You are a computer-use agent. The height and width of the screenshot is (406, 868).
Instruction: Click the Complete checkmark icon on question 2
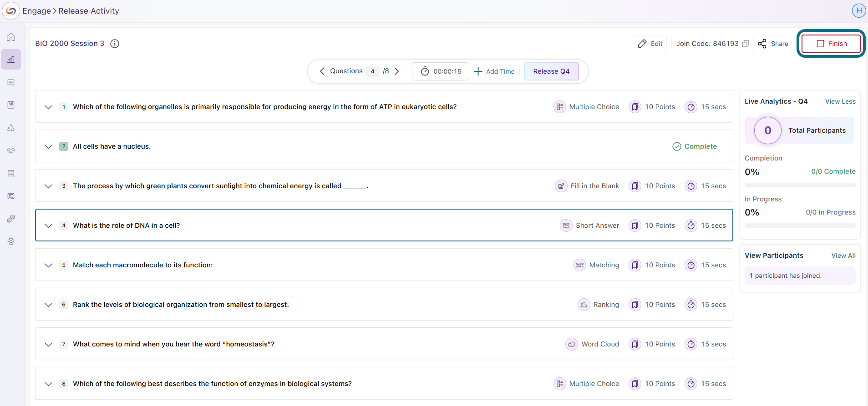tap(677, 146)
